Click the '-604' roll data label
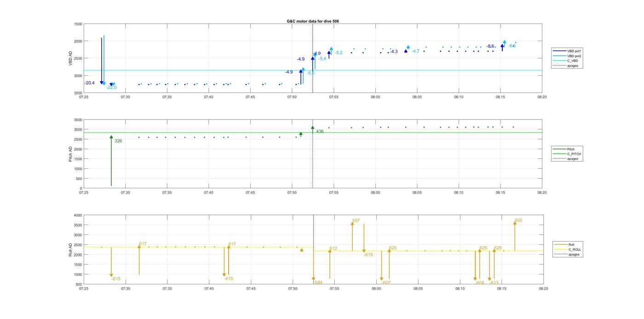The image size is (644, 319). [479, 283]
